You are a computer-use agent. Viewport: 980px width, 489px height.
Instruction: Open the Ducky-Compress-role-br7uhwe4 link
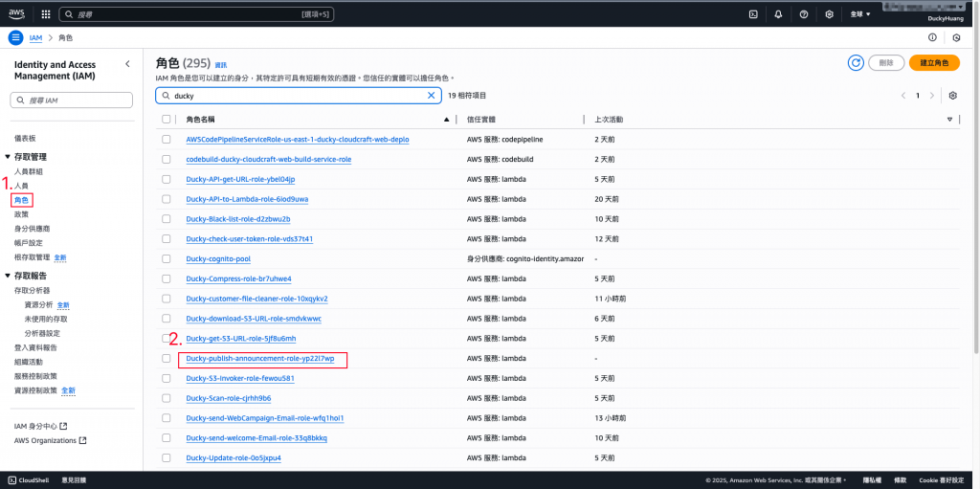click(x=238, y=278)
